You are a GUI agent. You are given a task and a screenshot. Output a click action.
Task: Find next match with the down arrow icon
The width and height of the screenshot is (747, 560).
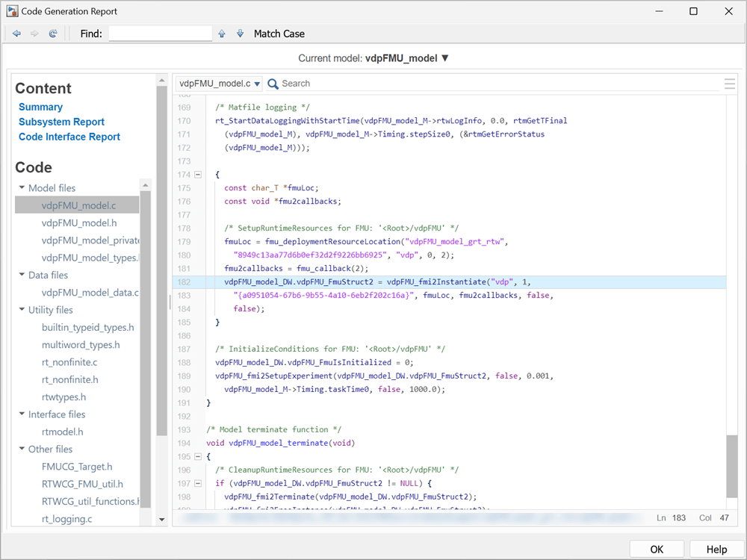239,34
